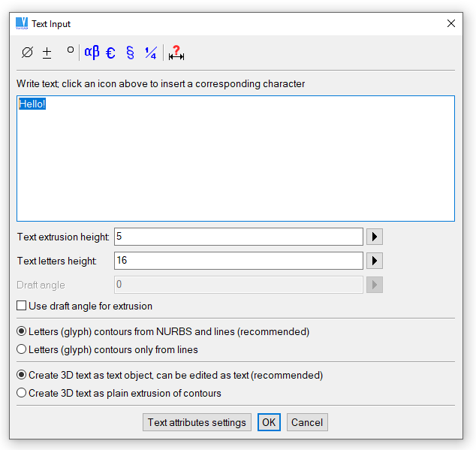Viewport: 476px width, 450px height.
Task: Insert the plus-minus symbol
Action: click(x=47, y=53)
